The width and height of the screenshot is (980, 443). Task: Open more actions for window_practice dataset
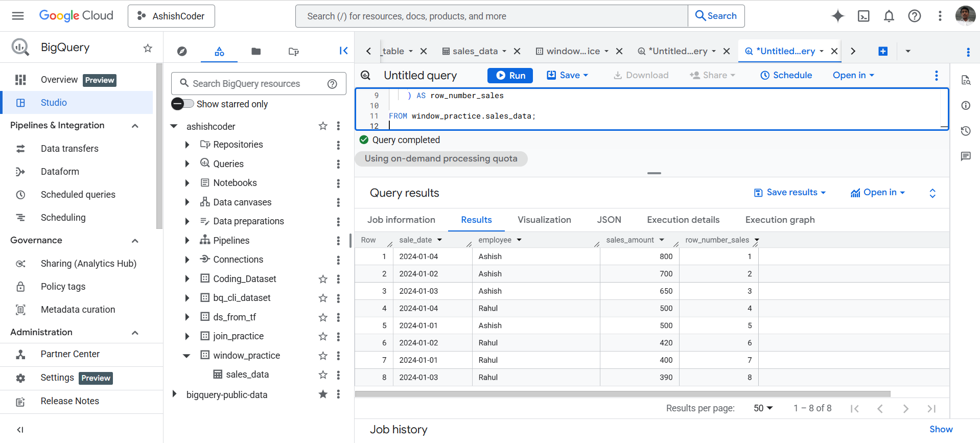(338, 356)
